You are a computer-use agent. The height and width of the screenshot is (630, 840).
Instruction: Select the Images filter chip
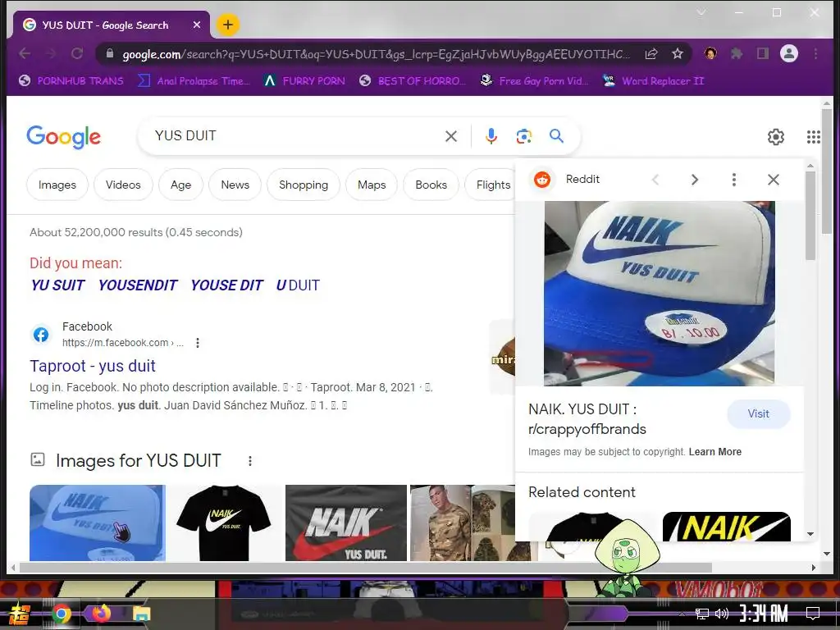pyautogui.click(x=57, y=185)
